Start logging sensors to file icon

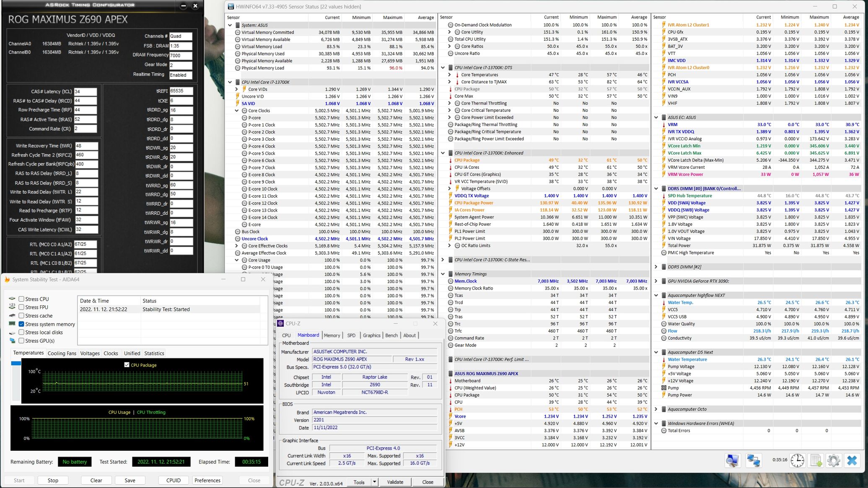[x=816, y=460]
